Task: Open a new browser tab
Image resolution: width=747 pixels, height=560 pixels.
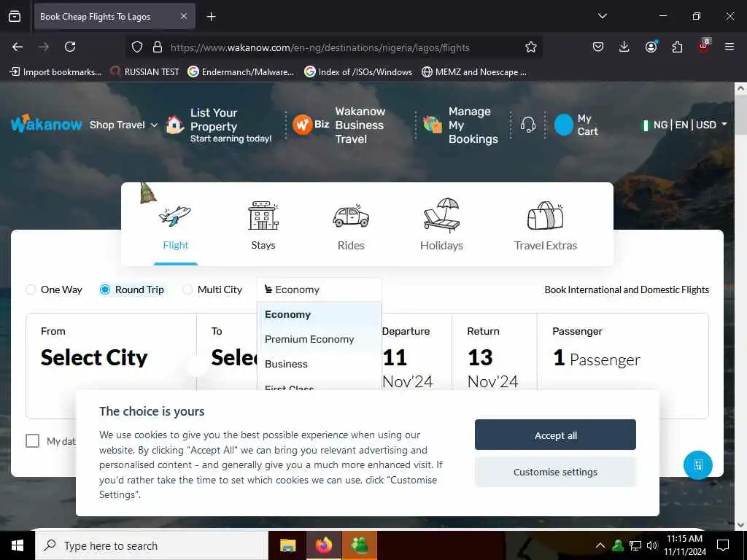Action: coord(211,17)
